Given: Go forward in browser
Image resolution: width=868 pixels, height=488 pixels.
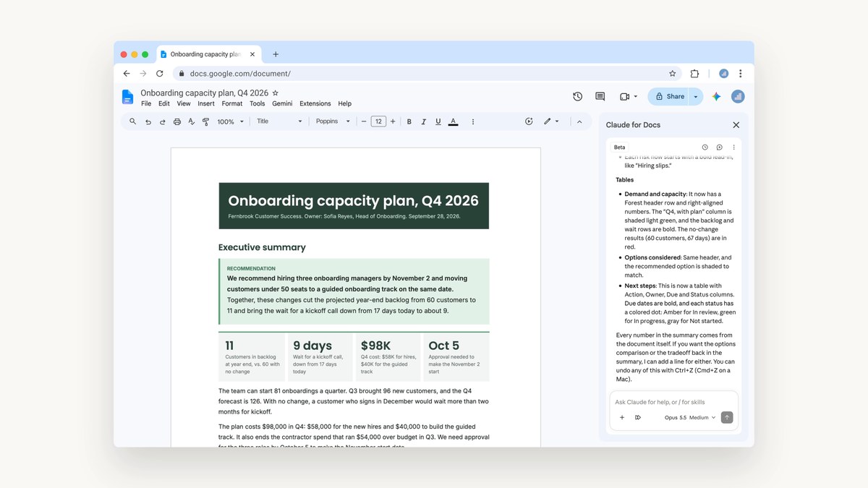Looking at the screenshot, I should point(143,73).
